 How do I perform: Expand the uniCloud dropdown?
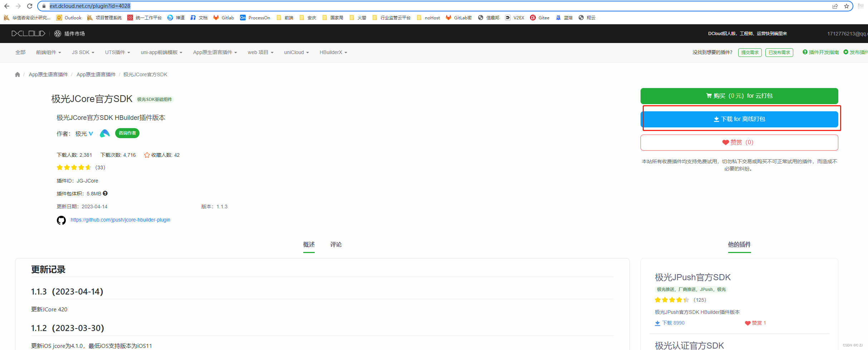pos(296,52)
